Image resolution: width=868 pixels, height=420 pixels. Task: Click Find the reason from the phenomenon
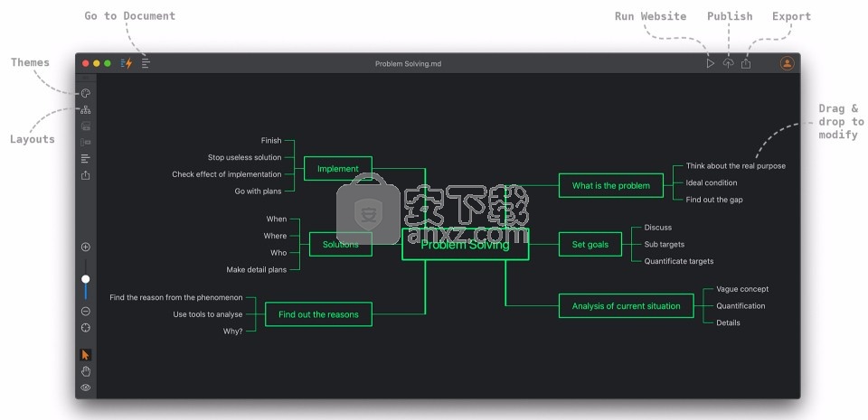pyautogui.click(x=176, y=297)
